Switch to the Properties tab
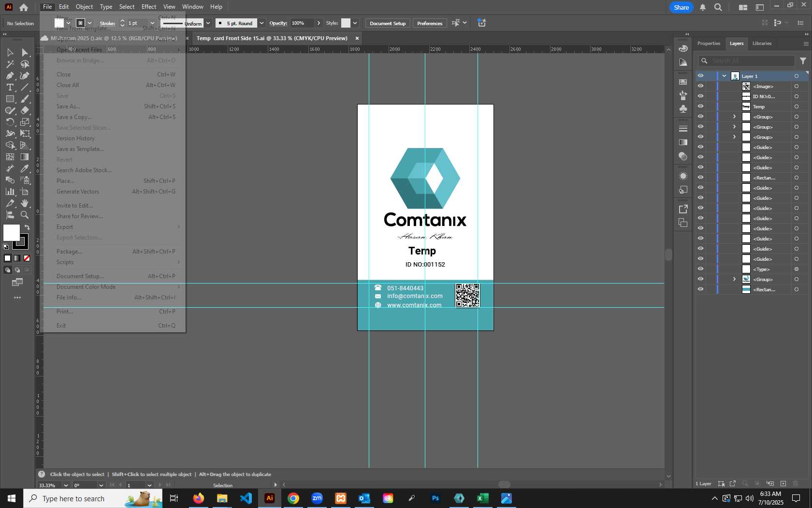Screen dimensions: 812x508 click(x=709, y=44)
